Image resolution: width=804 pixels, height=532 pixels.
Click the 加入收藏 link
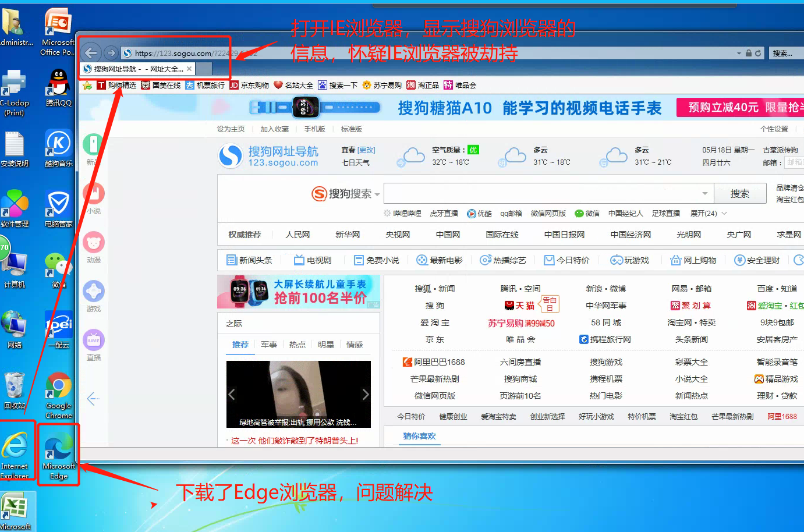coord(275,129)
